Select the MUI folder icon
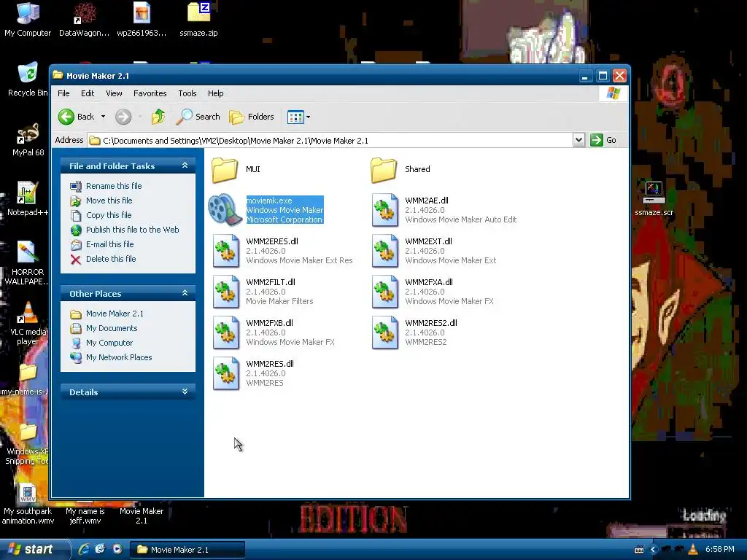This screenshot has height=560, width=747. coord(225,170)
